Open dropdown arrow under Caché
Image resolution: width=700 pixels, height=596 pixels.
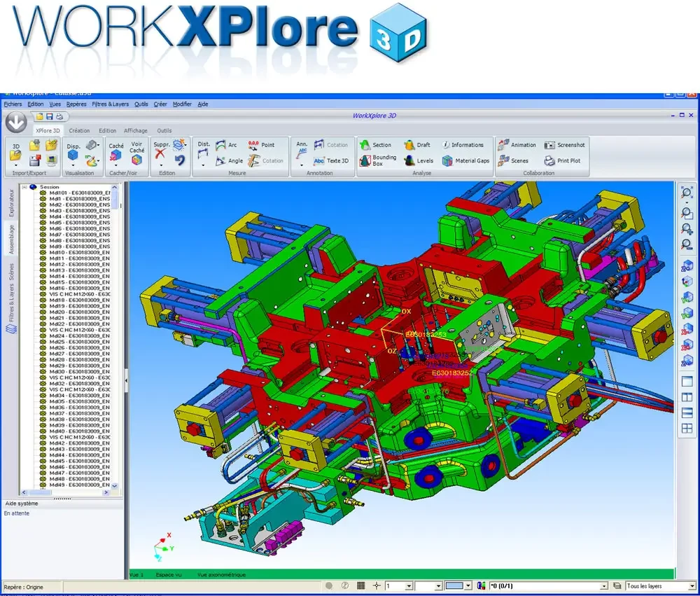[x=115, y=166]
